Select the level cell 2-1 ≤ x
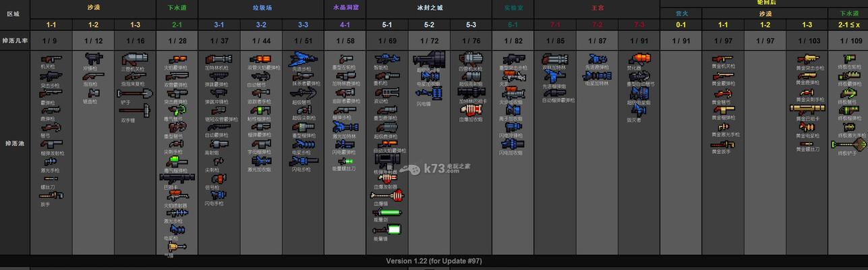868x270 pixels. [x=849, y=24]
